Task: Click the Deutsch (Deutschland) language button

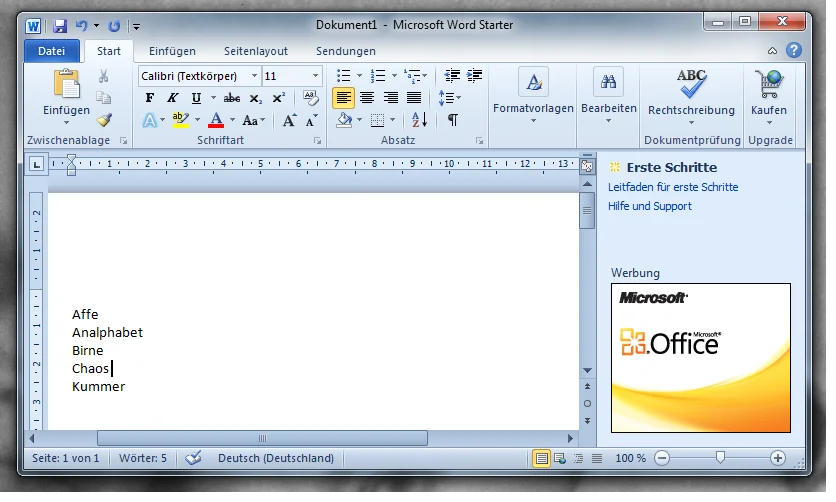Action: pos(276,458)
